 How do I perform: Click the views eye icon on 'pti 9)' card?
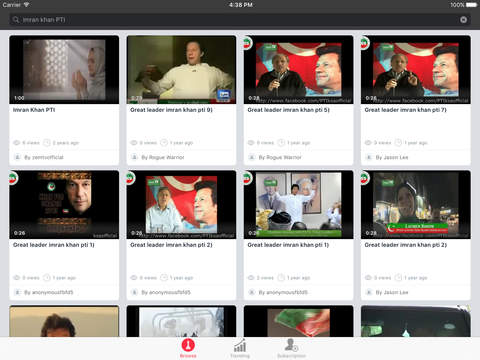(134, 143)
